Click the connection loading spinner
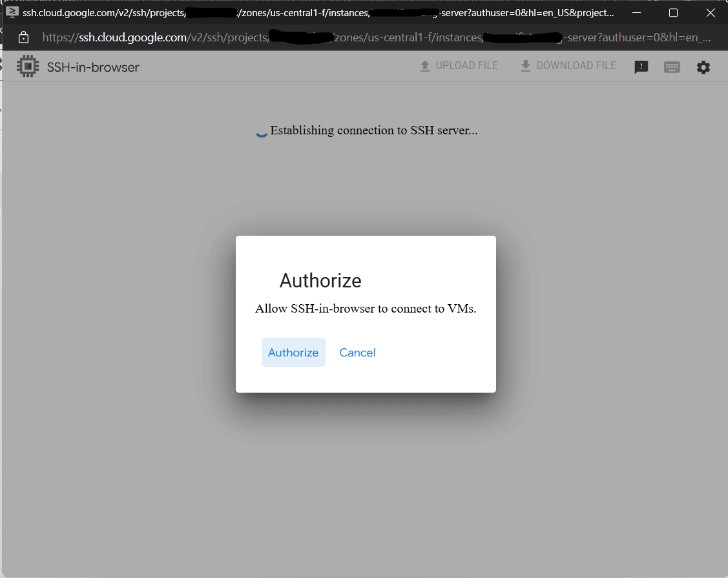Screen dimensions: 728x578 coord(261,132)
